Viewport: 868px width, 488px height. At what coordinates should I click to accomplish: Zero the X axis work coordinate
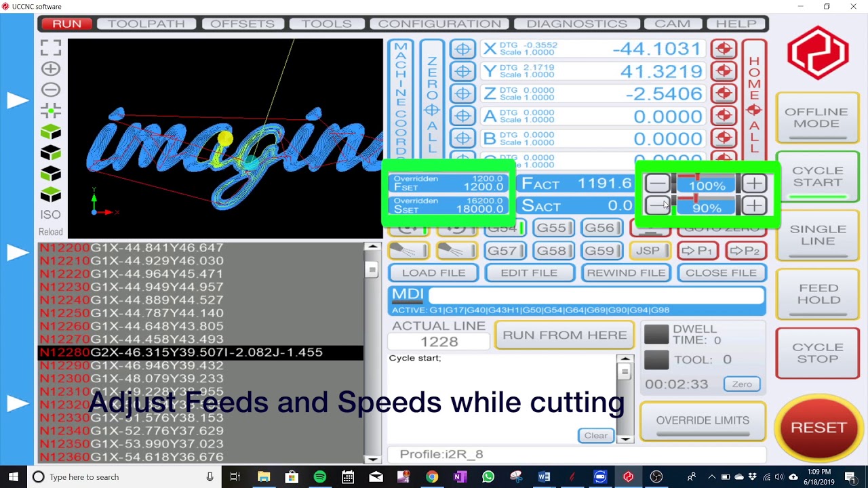462,49
